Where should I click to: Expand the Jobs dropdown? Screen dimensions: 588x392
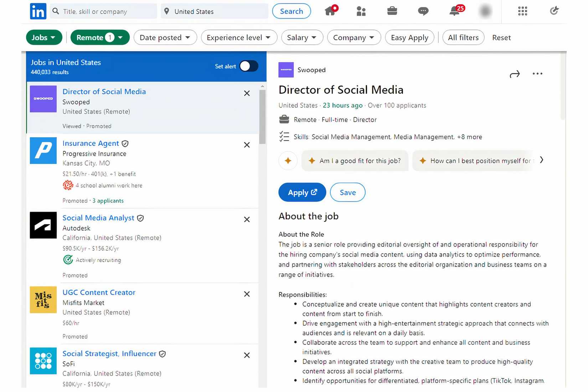coord(44,37)
